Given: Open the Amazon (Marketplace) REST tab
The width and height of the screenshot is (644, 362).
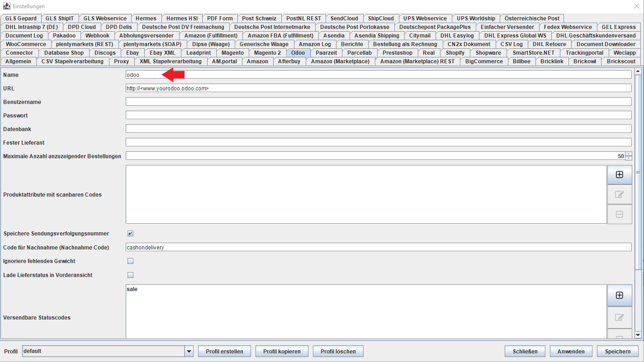Looking at the screenshot, I should click(x=417, y=61).
